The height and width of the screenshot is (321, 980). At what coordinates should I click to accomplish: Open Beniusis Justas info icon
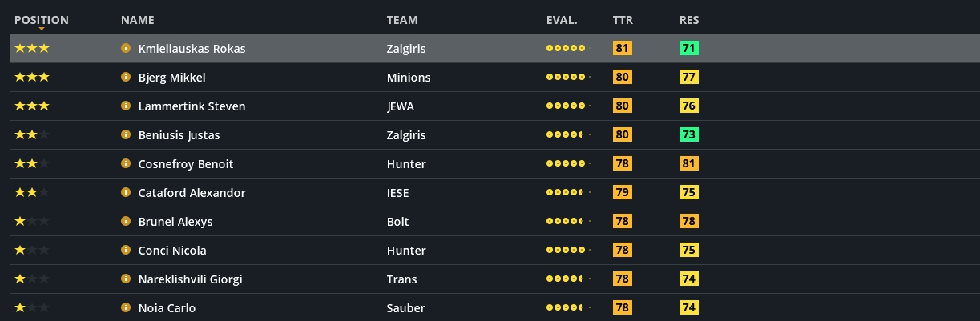coord(126,135)
